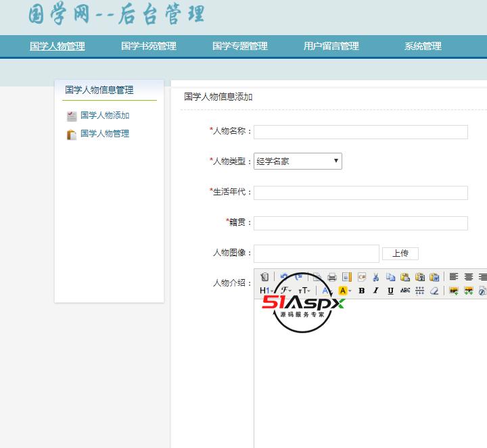Open the yellow highlight color picker
This screenshot has width=487, height=448.
pos(345,291)
